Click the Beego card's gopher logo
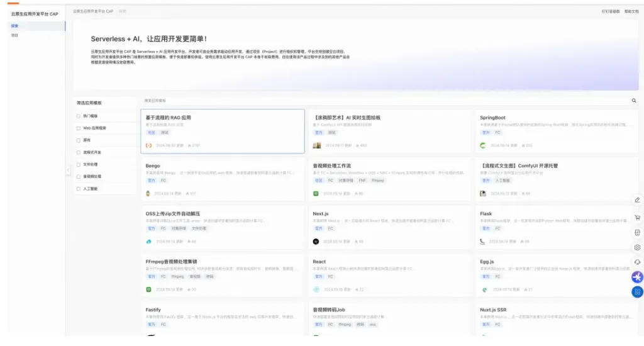The height and width of the screenshot is (346, 644). (x=148, y=194)
